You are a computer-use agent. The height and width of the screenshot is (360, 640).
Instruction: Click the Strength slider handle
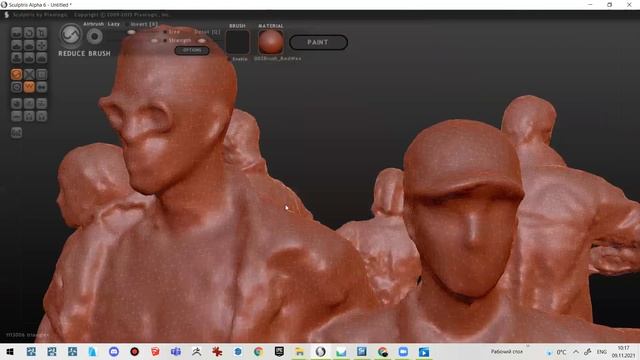click(154, 40)
